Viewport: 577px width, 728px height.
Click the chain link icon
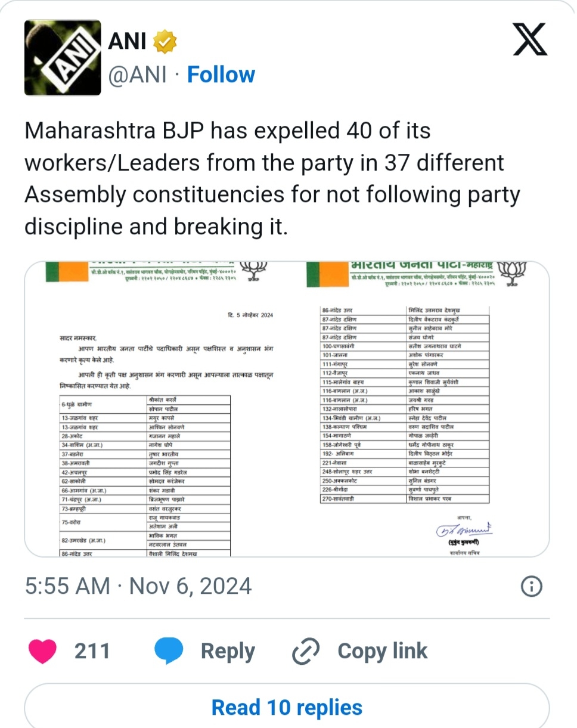pyautogui.click(x=306, y=651)
